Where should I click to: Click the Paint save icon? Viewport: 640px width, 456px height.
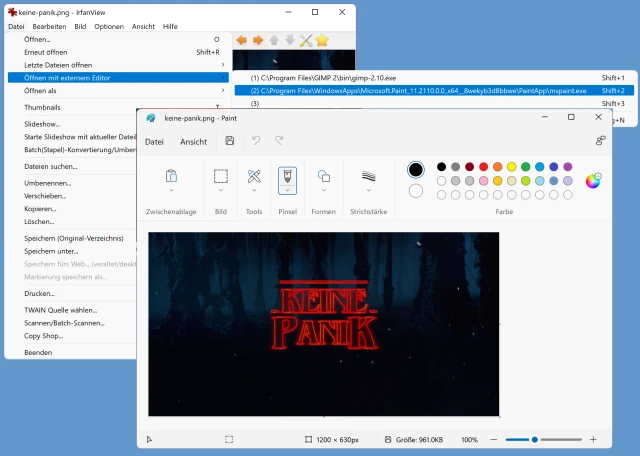pyautogui.click(x=230, y=141)
